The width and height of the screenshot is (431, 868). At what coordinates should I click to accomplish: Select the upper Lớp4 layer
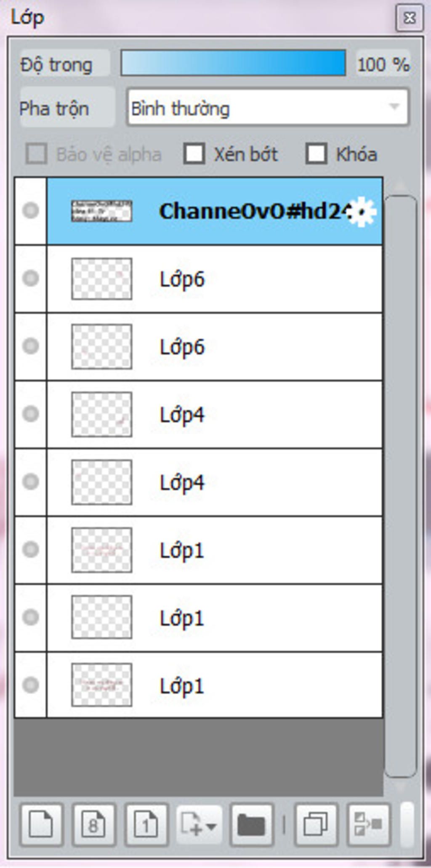(x=215, y=414)
